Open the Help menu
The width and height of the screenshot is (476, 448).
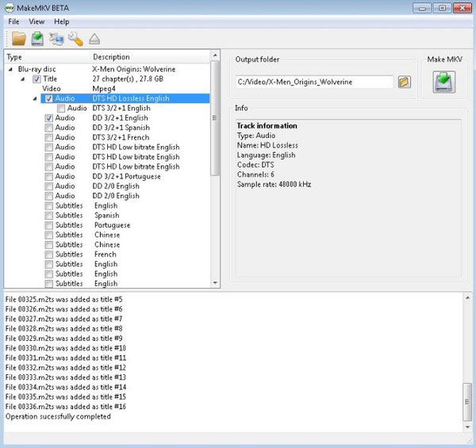pos(61,21)
